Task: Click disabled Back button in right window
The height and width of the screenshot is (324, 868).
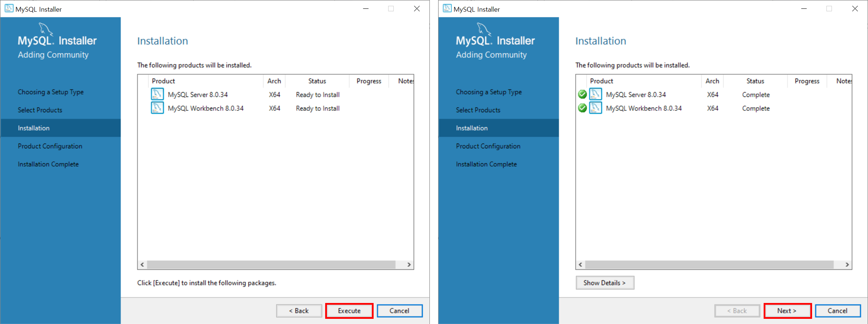Action: click(737, 310)
